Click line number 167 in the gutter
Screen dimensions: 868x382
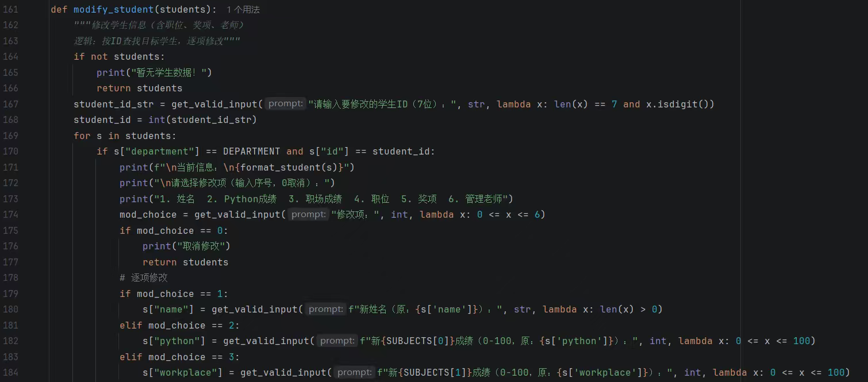(x=10, y=104)
